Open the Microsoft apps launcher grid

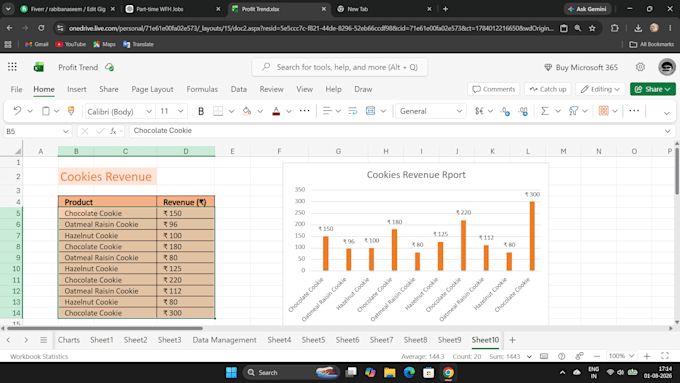coord(12,67)
